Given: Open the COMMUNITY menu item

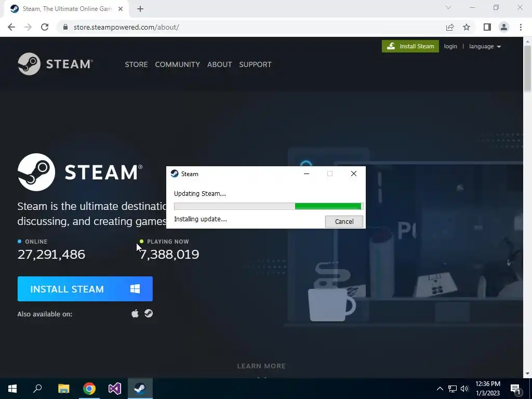Looking at the screenshot, I should pyautogui.click(x=178, y=64).
